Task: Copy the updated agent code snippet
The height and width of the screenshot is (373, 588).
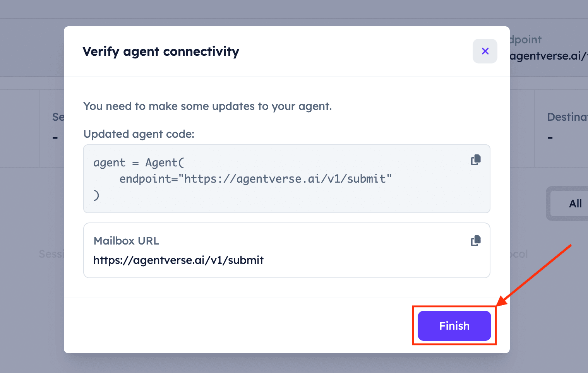Action: point(476,160)
